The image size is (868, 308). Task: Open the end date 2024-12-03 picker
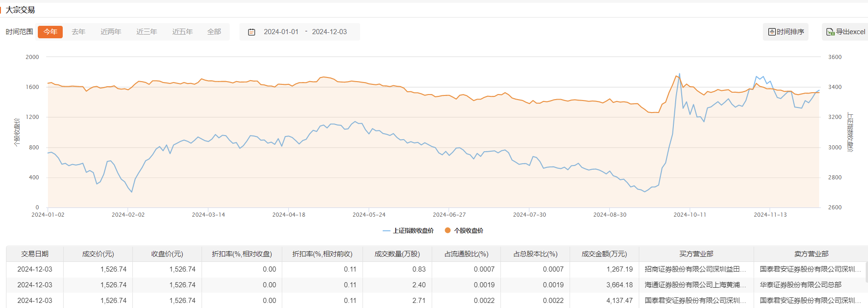point(329,32)
